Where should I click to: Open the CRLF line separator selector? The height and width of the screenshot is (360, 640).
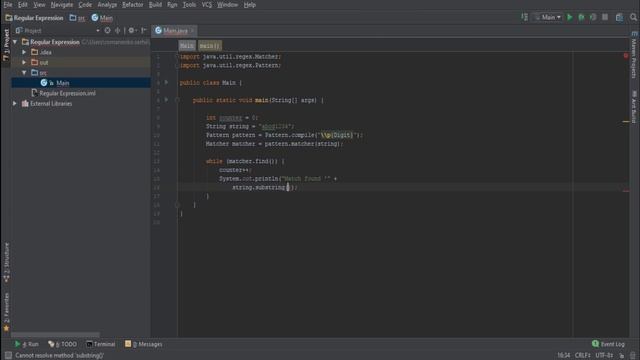pyautogui.click(x=582, y=356)
